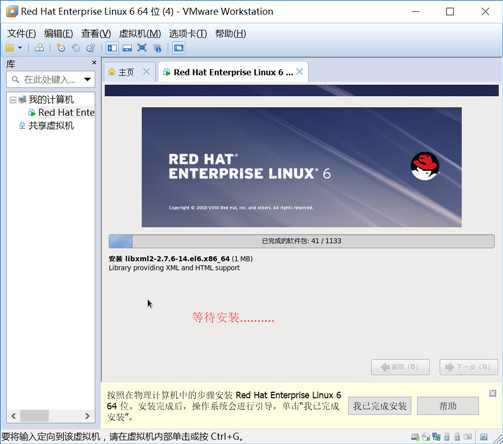This screenshot has height=444, width=503.
Task: Open the 虚拟机(M) menu
Action: [x=140, y=33]
